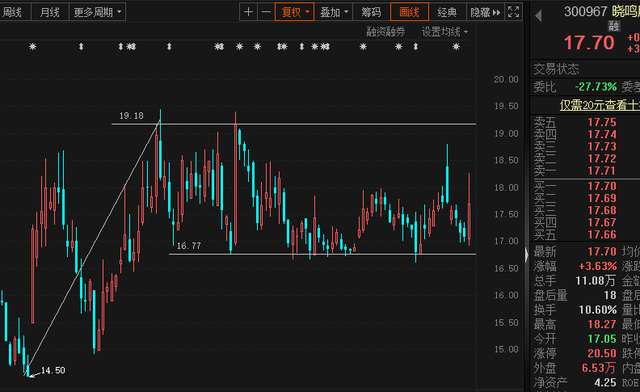Toggle the 画线 drawing mode
The width and height of the screenshot is (640, 392).
(409, 12)
